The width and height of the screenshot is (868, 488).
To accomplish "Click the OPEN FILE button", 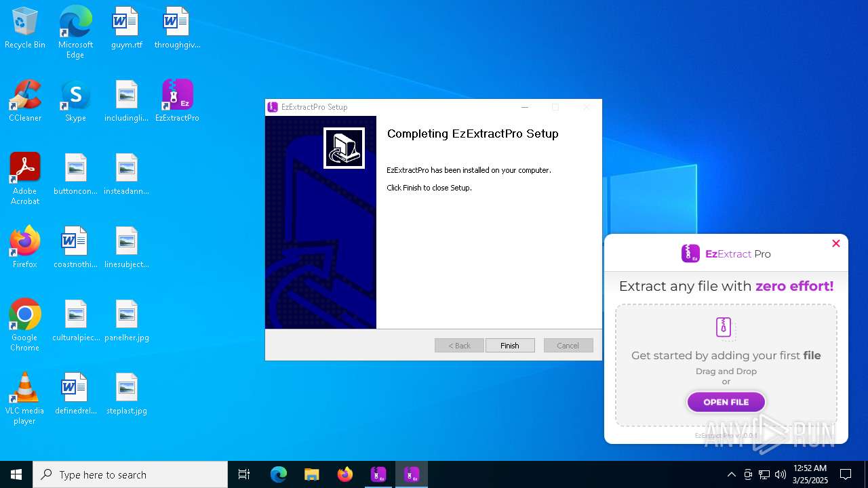I will (726, 402).
